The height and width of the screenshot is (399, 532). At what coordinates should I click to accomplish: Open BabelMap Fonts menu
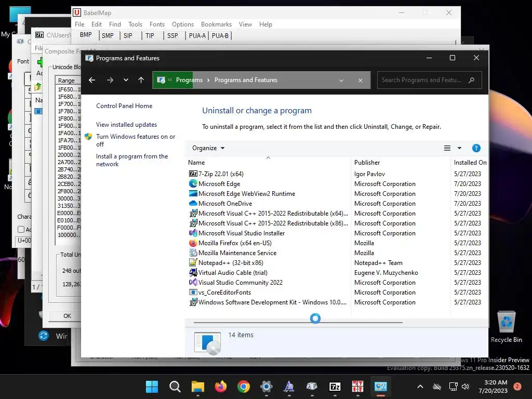[157, 24]
